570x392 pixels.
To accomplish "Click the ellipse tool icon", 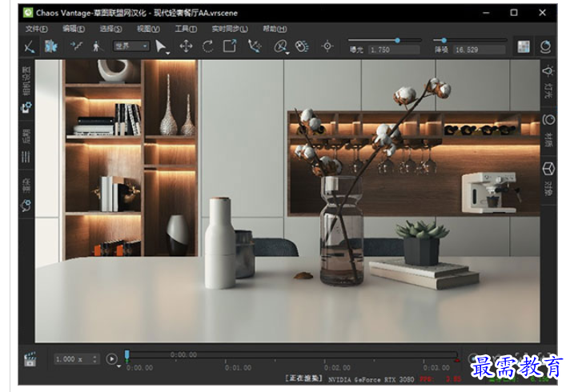I will pyautogui.click(x=280, y=46).
